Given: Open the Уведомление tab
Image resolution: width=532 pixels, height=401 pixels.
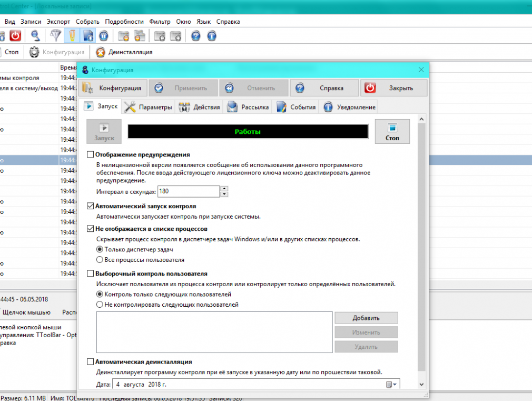Looking at the screenshot, I should click(x=349, y=107).
